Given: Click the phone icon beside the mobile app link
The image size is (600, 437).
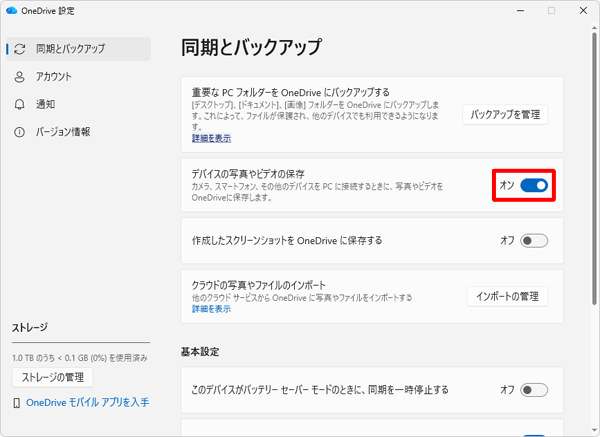Looking at the screenshot, I should pyautogui.click(x=16, y=403).
